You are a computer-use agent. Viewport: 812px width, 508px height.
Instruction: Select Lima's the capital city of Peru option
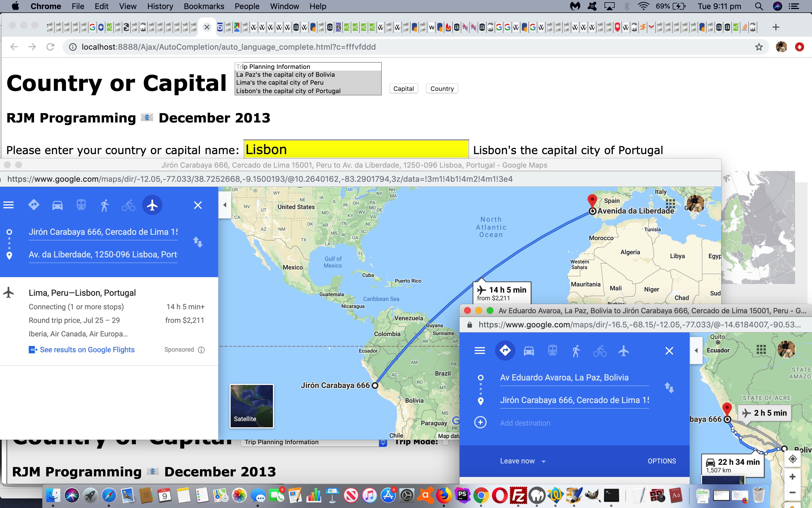click(x=308, y=83)
